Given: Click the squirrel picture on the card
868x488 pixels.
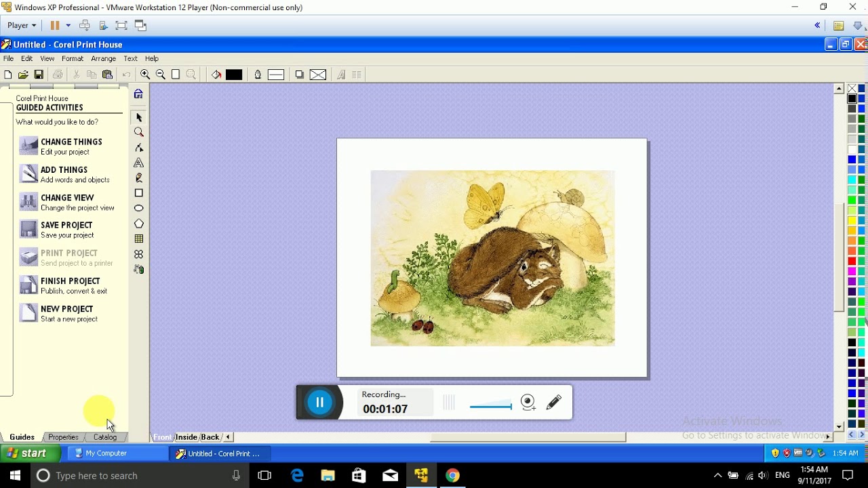Looking at the screenshot, I should tap(493, 258).
